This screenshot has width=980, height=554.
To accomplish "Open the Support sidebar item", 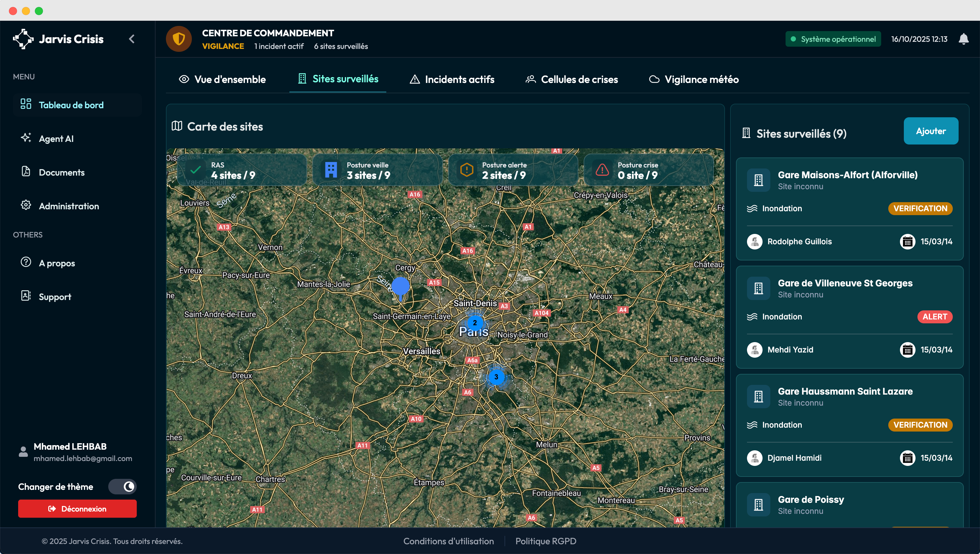I will click(x=55, y=296).
